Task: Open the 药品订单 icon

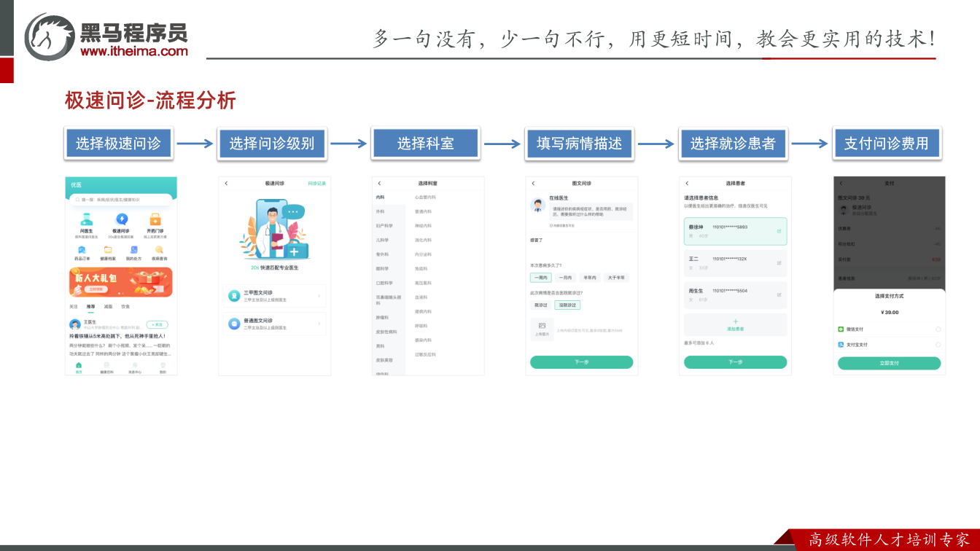Action: point(82,250)
